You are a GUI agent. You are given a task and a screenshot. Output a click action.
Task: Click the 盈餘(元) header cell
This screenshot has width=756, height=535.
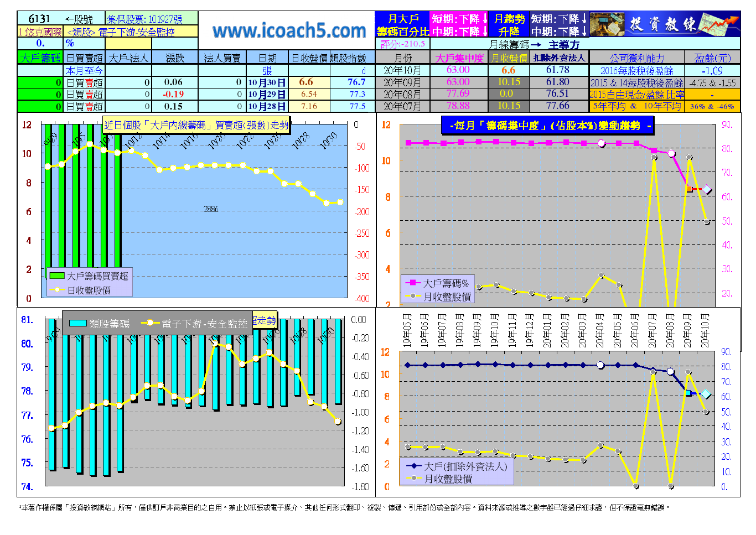[712, 58]
